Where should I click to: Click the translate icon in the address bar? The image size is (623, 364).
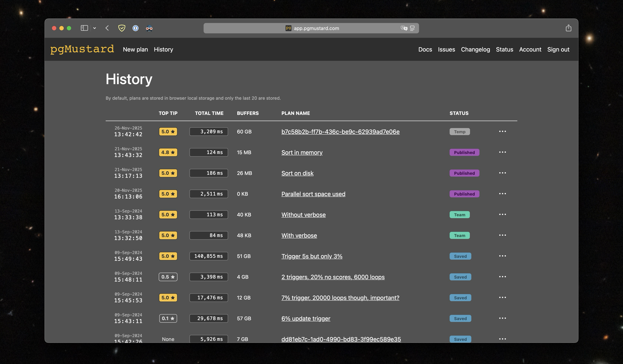(x=404, y=28)
